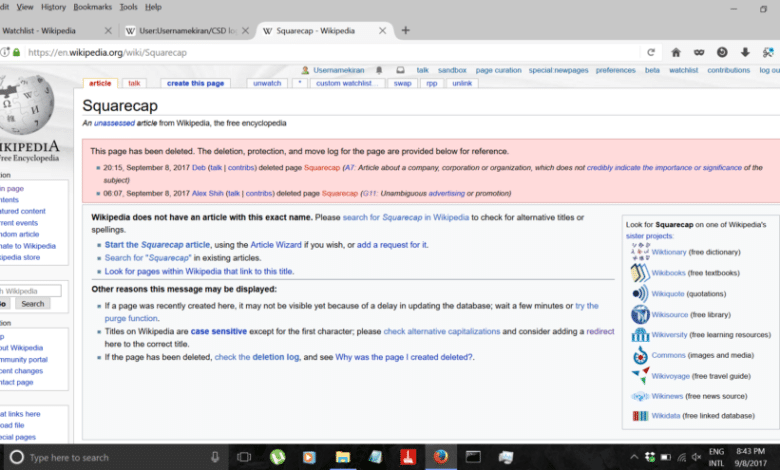Open the preferences link
This screenshot has width=780, height=470.
click(x=616, y=70)
